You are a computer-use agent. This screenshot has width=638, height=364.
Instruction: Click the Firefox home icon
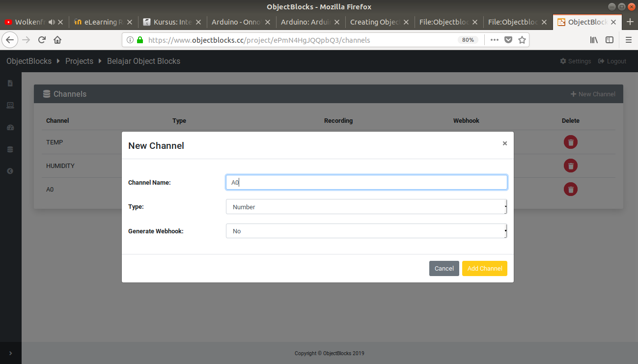point(57,40)
